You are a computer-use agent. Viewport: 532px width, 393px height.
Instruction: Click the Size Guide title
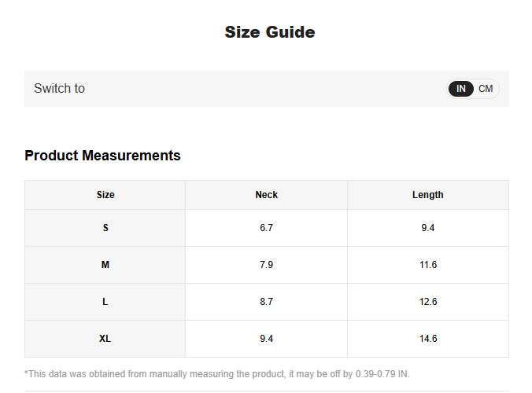click(269, 32)
